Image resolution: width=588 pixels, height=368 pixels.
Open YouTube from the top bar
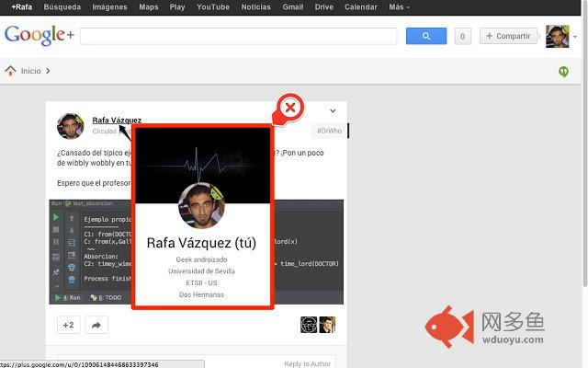coord(213,6)
